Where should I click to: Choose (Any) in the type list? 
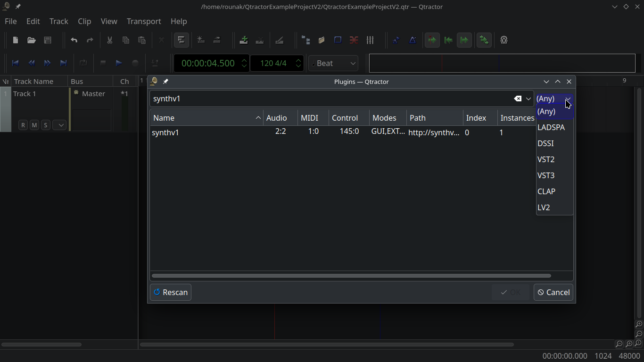point(554,111)
